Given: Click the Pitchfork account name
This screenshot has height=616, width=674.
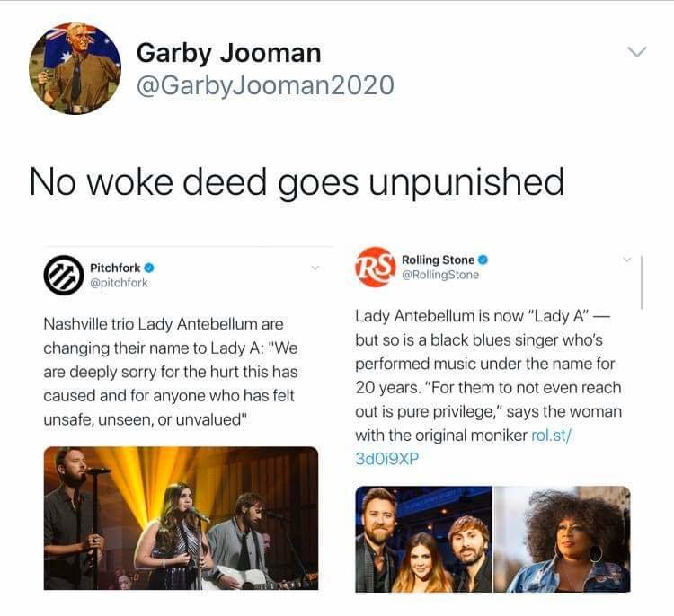Looking at the screenshot, I should coord(115,268).
